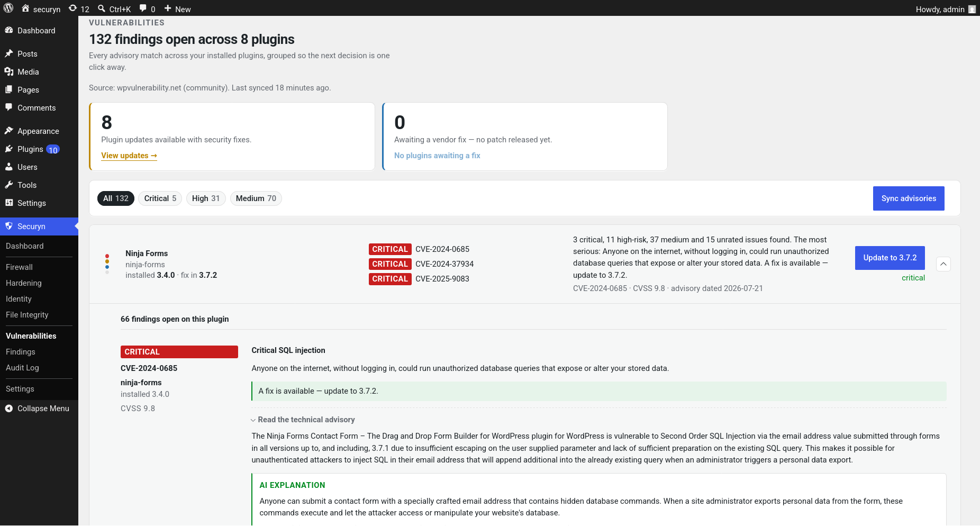Click CRITICAL badge next to CVE-2025-9083
The width and height of the screenshot is (980, 526).
coord(390,279)
